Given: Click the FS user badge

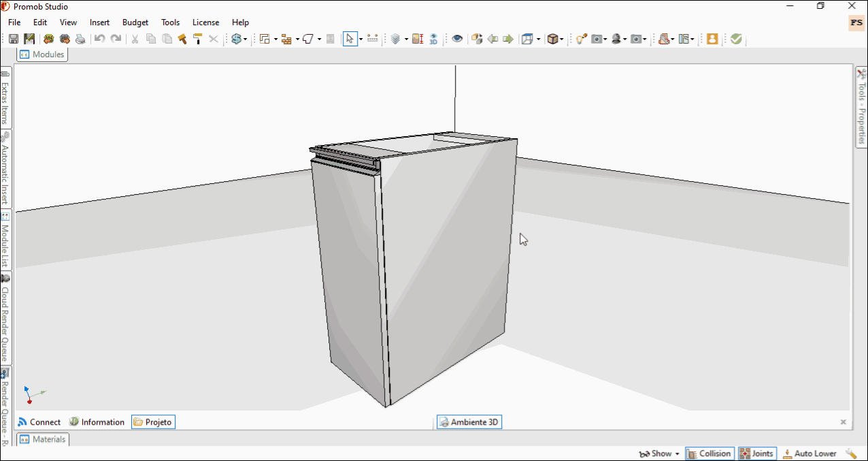Looking at the screenshot, I should [856, 22].
